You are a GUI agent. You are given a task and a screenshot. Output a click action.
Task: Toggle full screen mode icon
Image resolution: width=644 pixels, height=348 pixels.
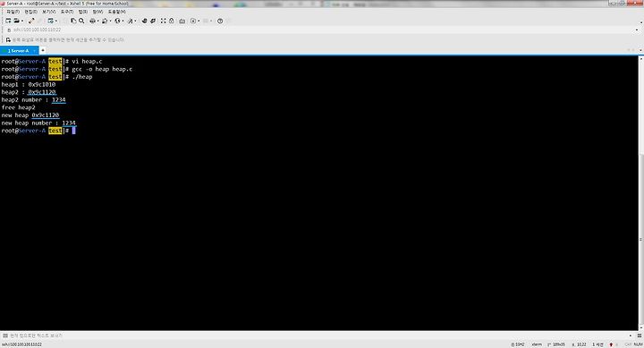pyautogui.click(x=164, y=21)
